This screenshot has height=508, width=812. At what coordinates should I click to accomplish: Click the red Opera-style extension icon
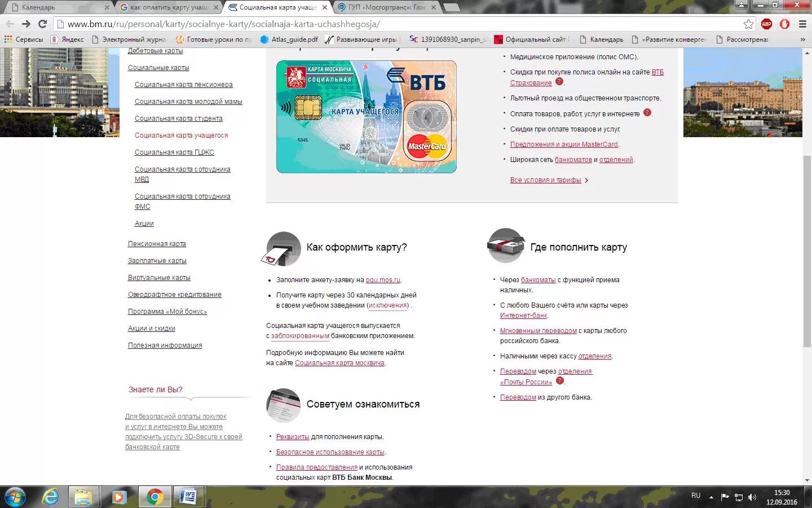784,24
